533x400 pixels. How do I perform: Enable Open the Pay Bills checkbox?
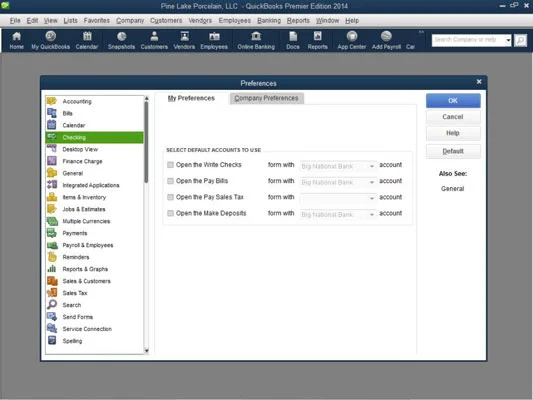pos(170,181)
